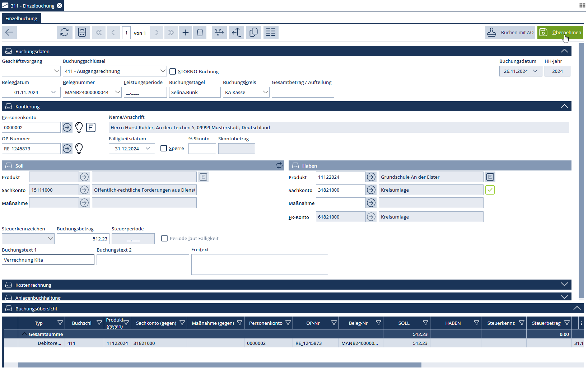This screenshot has height=370, width=588.
Task: Expand the Kostenrechnung section
Action: click(564, 285)
